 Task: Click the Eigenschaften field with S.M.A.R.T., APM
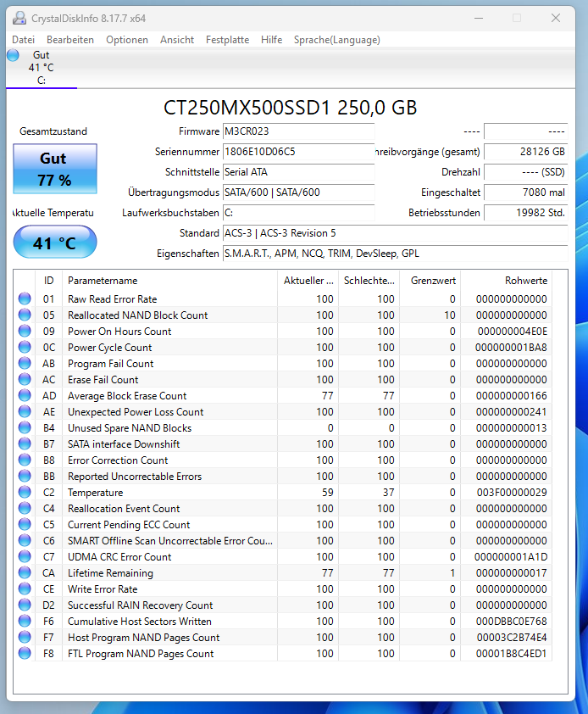[x=395, y=254]
